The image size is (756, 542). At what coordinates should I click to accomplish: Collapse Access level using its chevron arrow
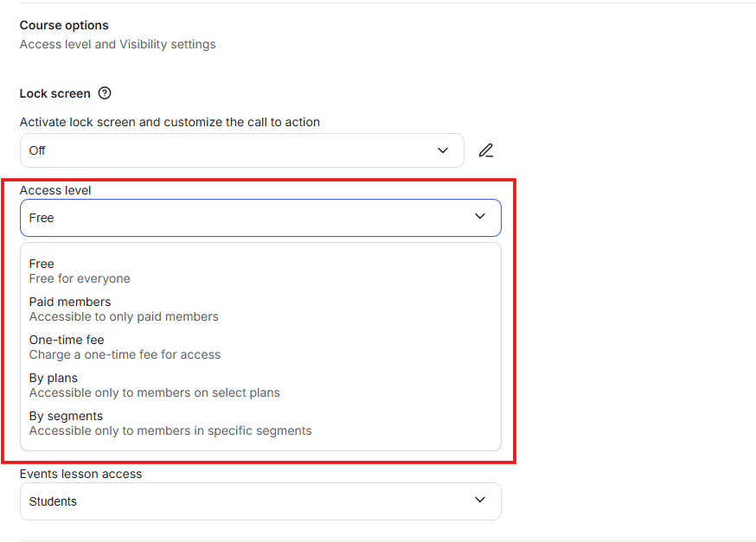[x=480, y=217]
